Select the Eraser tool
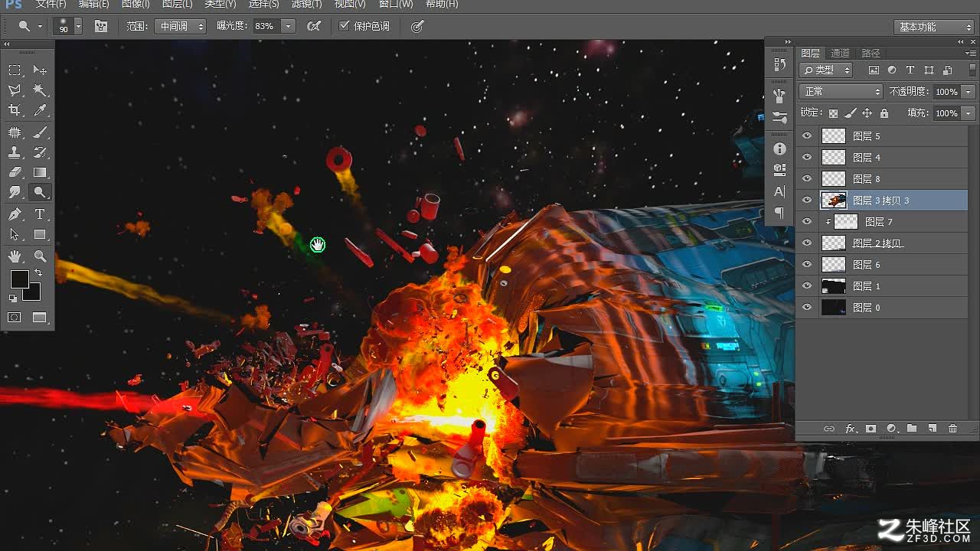 pyautogui.click(x=15, y=172)
